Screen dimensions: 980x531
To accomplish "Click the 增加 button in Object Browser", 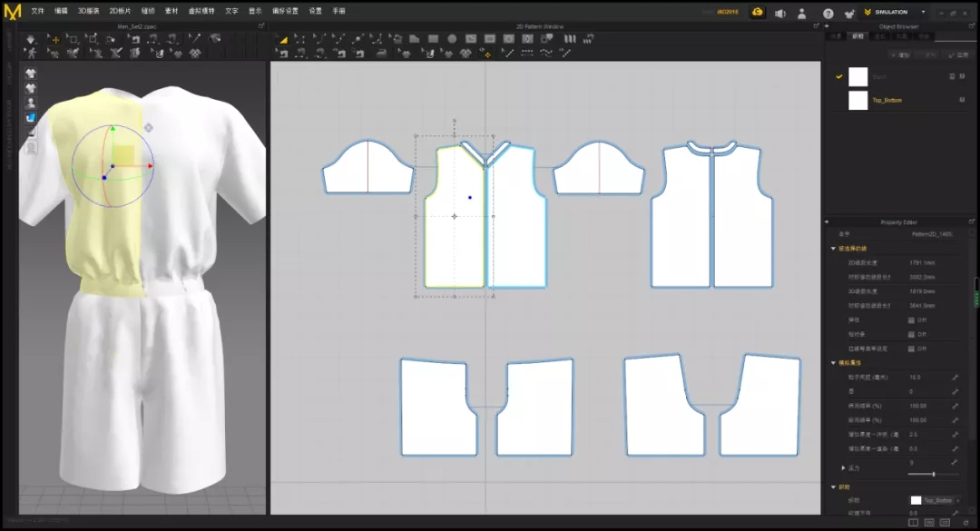I will [902, 55].
